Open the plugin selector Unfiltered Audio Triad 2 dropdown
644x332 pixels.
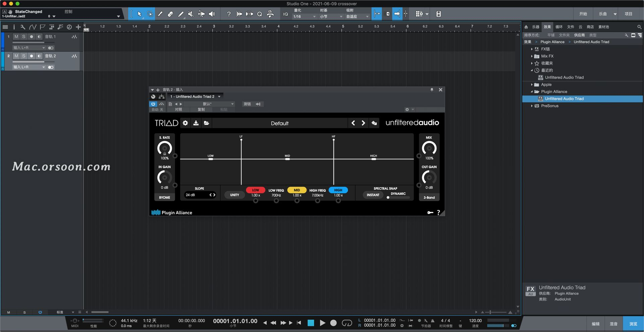click(x=195, y=97)
